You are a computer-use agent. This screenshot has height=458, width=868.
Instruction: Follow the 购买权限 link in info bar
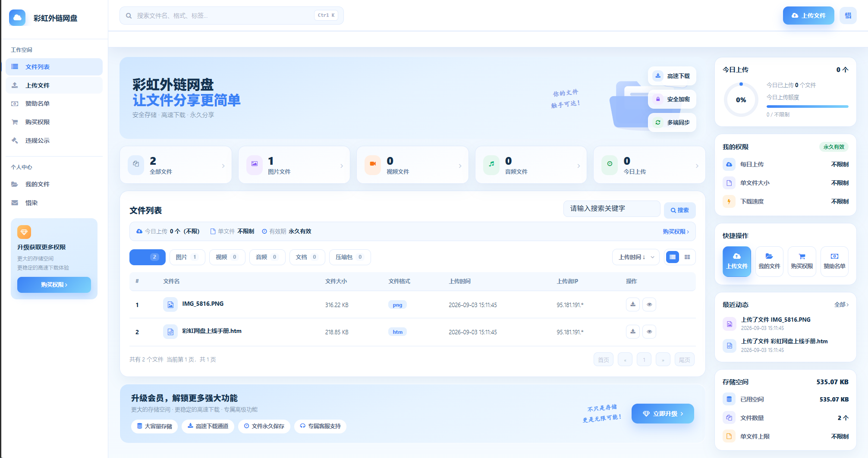point(676,232)
